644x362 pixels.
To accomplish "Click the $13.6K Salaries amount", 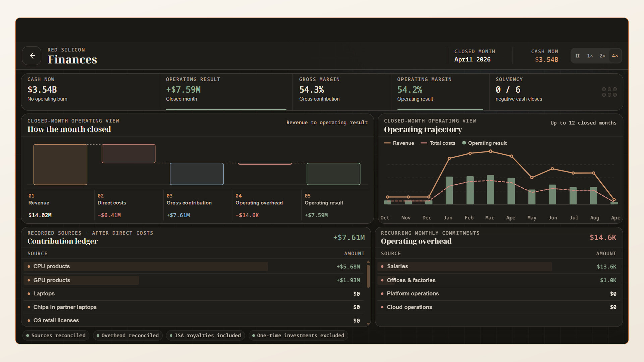I will (606, 267).
